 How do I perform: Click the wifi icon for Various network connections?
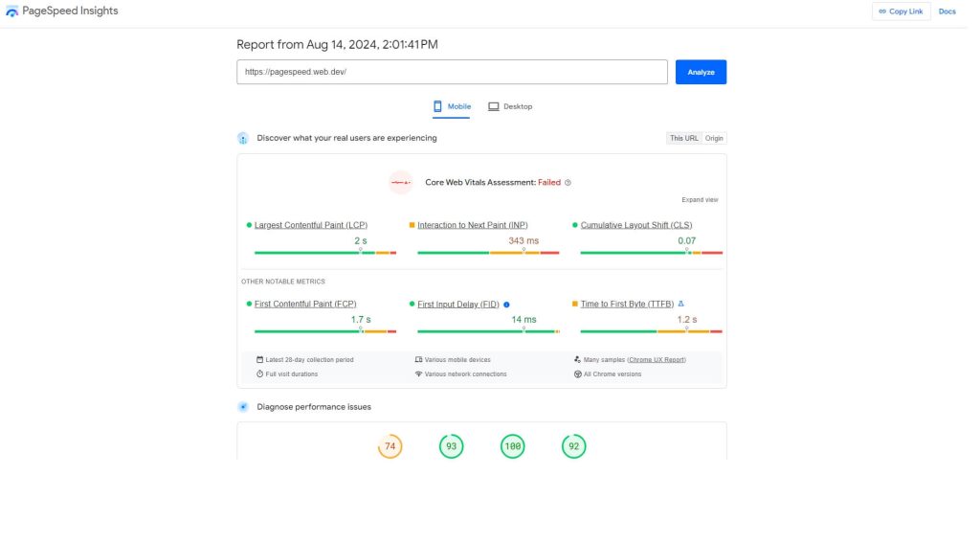419,374
